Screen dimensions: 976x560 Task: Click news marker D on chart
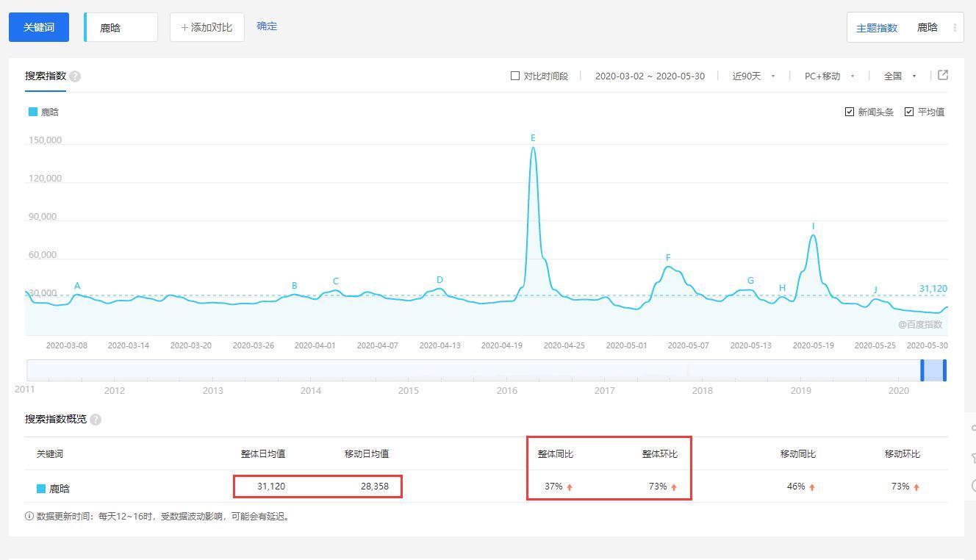pos(439,279)
